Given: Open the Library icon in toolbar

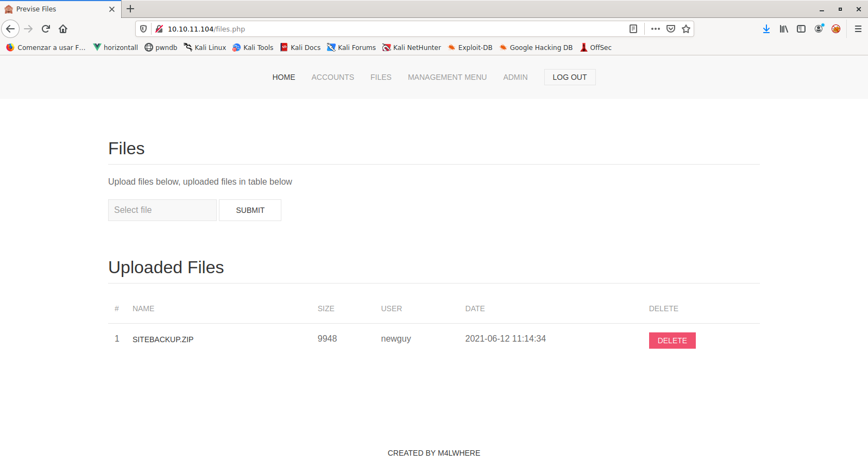Looking at the screenshot, I should 783,29.
